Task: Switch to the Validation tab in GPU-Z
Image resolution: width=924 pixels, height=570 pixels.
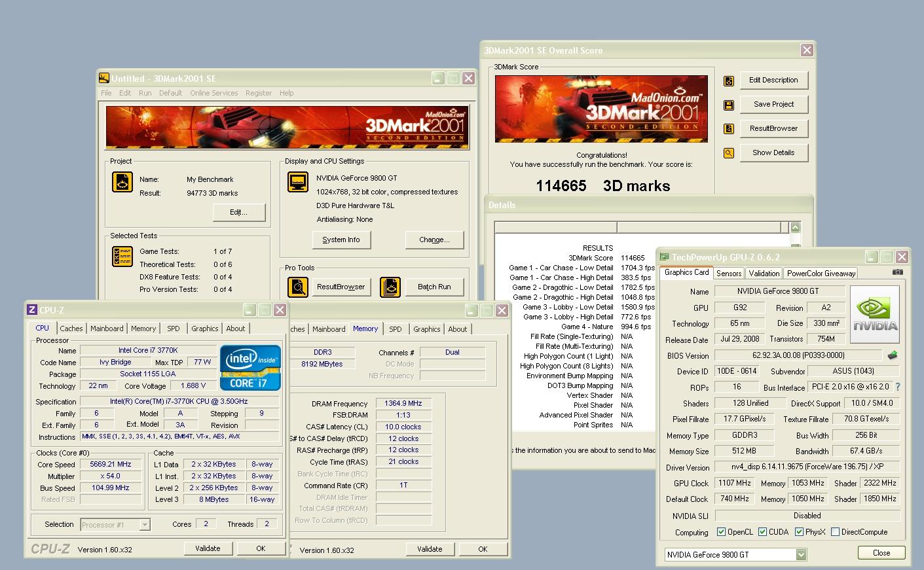Action: pos(764,274)
